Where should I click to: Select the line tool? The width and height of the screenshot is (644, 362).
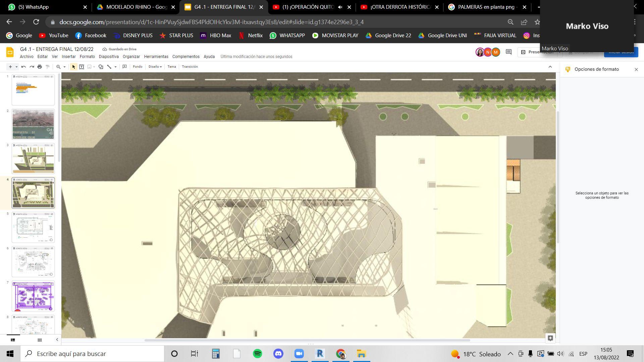pyautogui.click(x=109, y=67)
